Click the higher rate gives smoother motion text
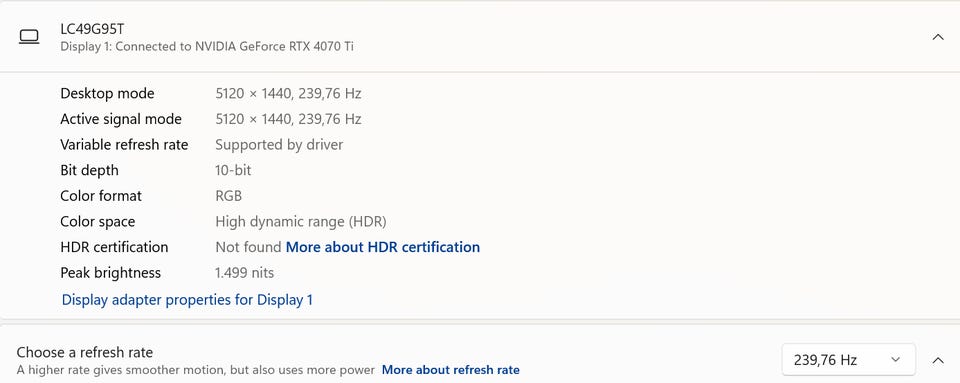This screenshot has width=960, height=383. 195,370
